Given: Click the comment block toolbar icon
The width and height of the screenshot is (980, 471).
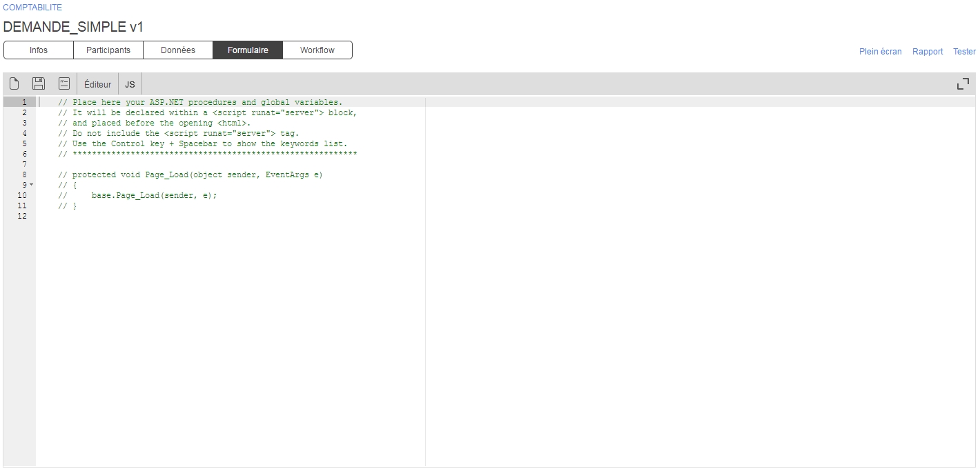Looking at the screenshot, I should [x=63, y=84].
